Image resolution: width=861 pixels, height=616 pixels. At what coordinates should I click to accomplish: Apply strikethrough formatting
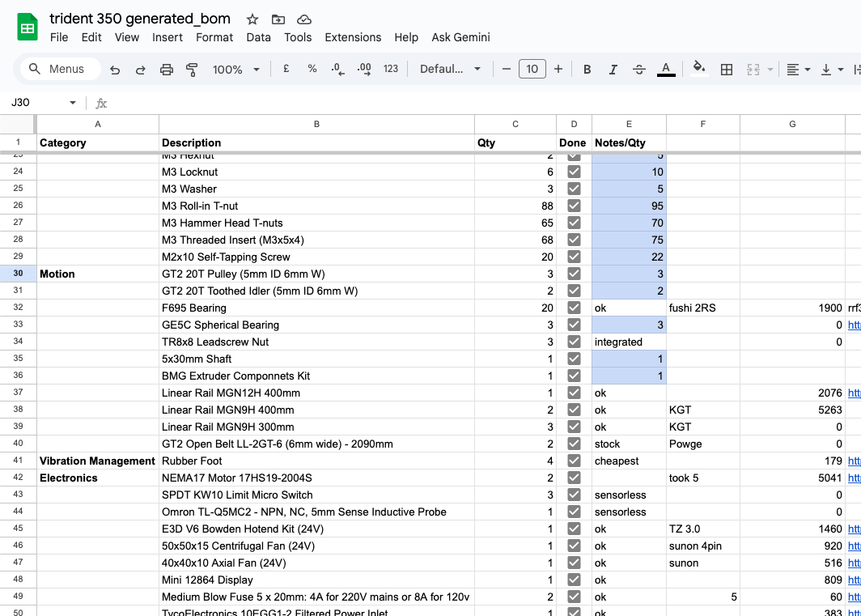(638, 69)
